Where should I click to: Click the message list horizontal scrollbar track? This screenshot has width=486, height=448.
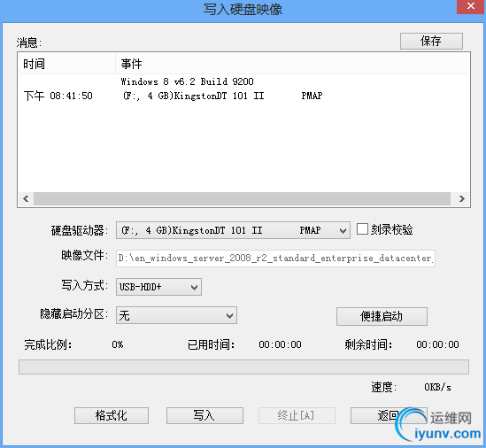coord(242,198)
